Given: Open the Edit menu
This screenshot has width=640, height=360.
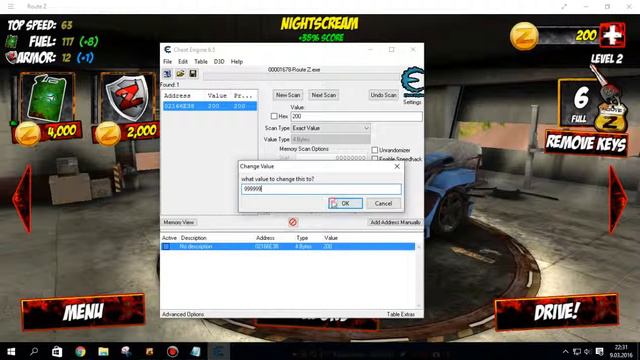Looking at the screenshot, I should 183,62.
